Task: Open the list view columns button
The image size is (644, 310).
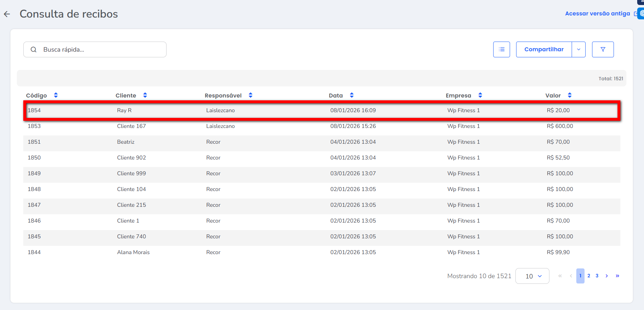Action: click(x=501, y=49)
